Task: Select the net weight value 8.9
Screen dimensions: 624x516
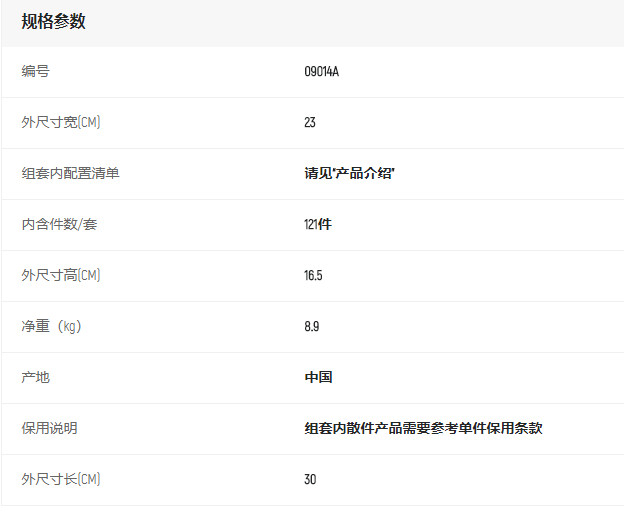Action: pyautogui.click(x=312, y=327)
